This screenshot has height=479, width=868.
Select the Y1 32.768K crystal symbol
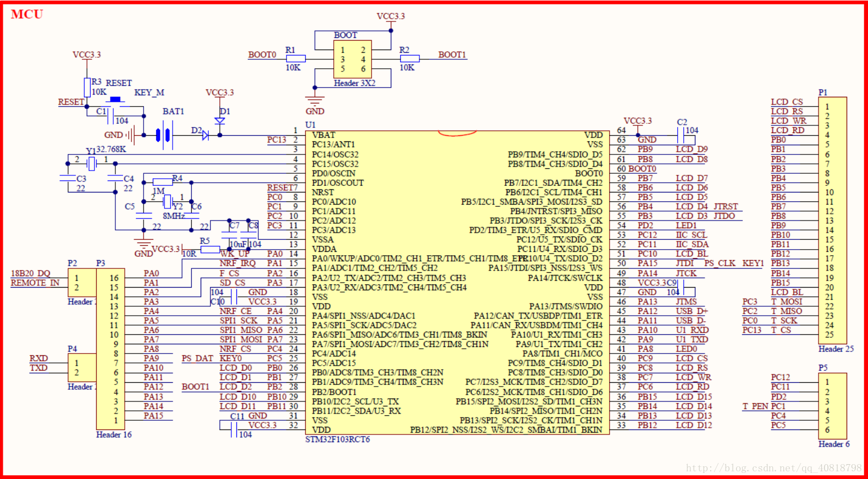click(x=91, y=163)
